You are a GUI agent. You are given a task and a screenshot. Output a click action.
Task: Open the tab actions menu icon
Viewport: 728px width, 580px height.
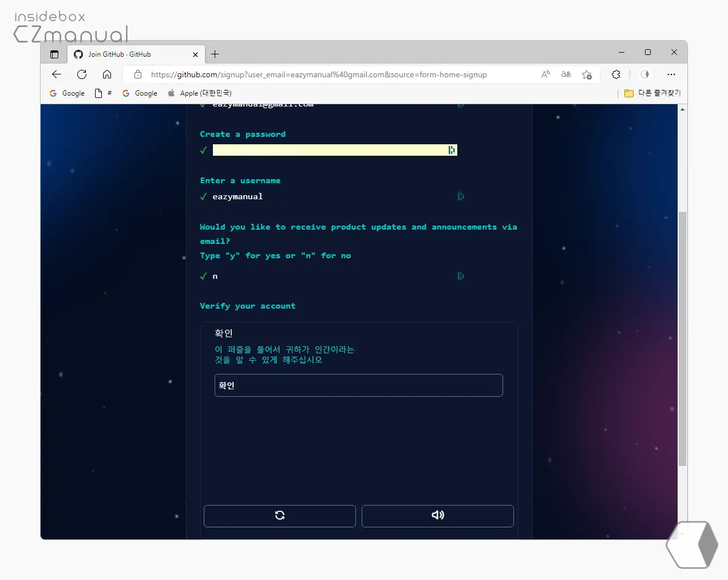click(54, 54)
